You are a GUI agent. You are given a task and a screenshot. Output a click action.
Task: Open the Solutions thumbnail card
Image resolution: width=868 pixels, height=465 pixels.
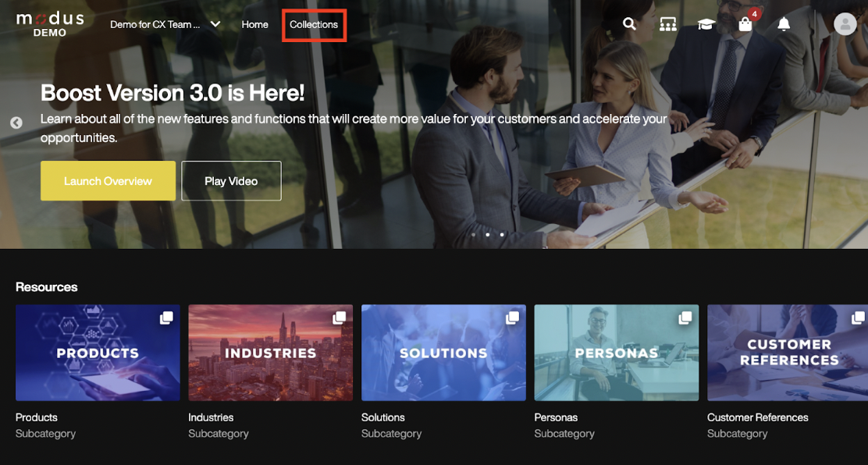click(443, 353)
